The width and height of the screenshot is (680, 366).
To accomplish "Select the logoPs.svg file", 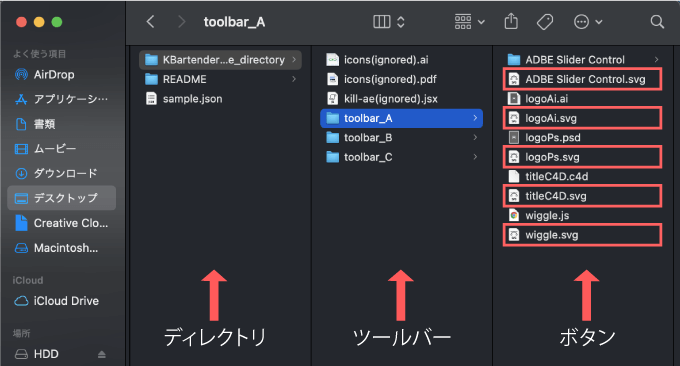I will click(582, 157).
